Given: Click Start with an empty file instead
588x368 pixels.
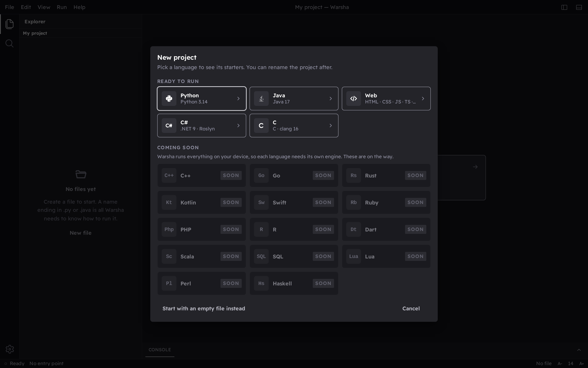Looking at the screenshot, I should 204,309.
